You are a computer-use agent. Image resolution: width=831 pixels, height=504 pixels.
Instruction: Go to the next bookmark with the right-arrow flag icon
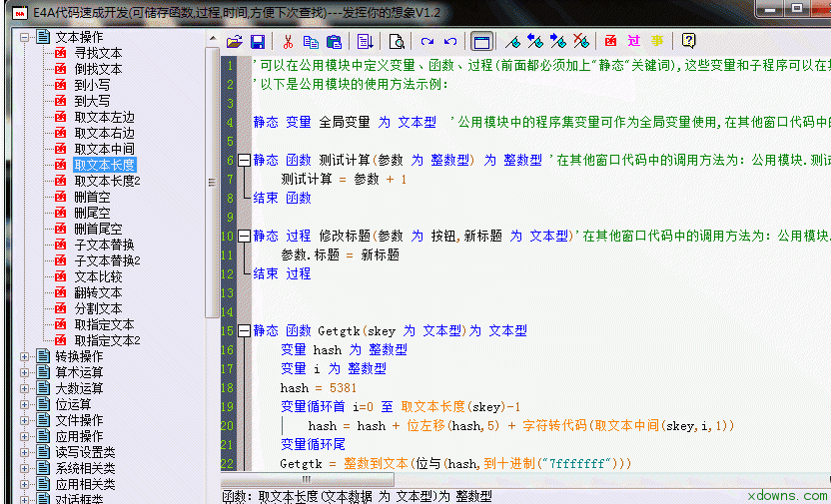click(558, 41)
